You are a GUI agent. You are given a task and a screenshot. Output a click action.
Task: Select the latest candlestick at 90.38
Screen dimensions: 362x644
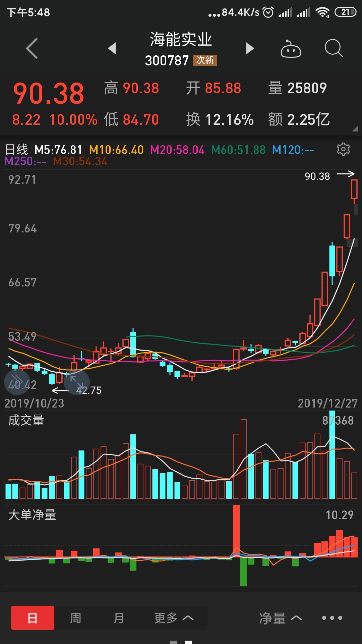click(354, 190)
